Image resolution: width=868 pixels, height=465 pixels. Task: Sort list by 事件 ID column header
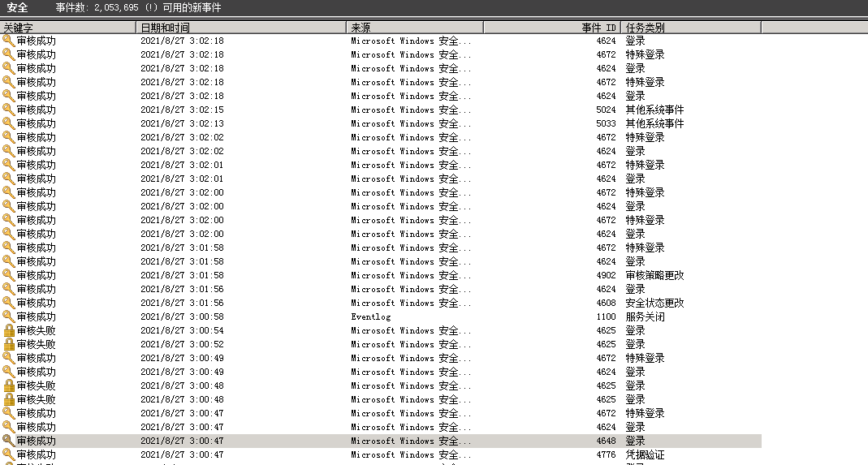[552, 28]
